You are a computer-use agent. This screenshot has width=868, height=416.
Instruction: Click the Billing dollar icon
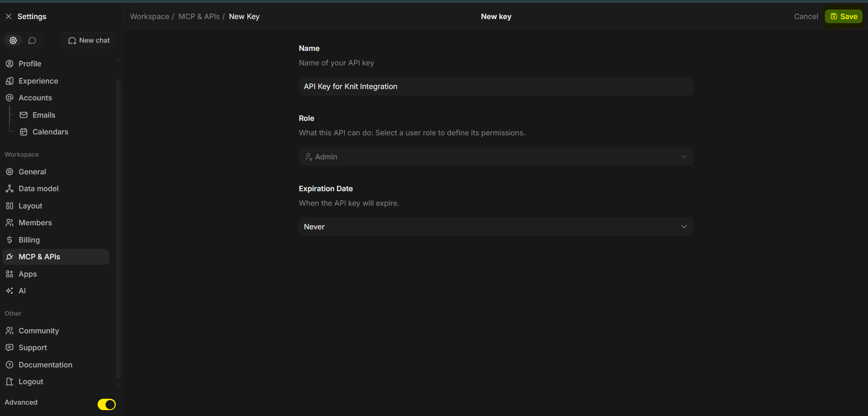pos(10,240)
